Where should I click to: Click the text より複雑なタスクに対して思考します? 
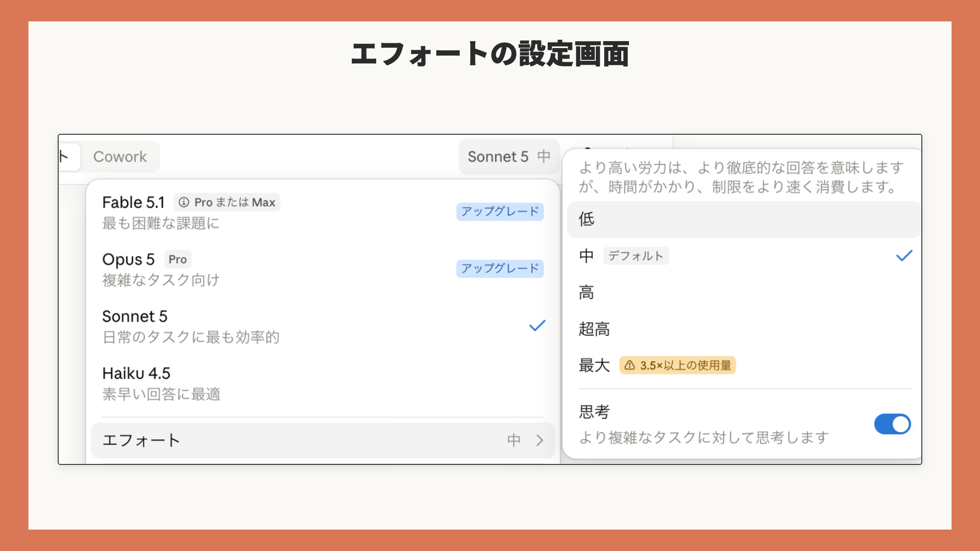704,437
